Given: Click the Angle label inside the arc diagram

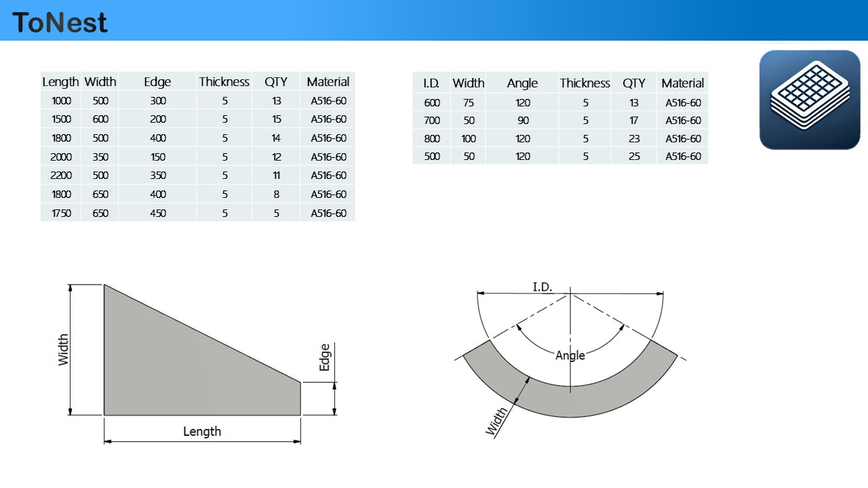Looking at the screenshot, I should point(570,355).
